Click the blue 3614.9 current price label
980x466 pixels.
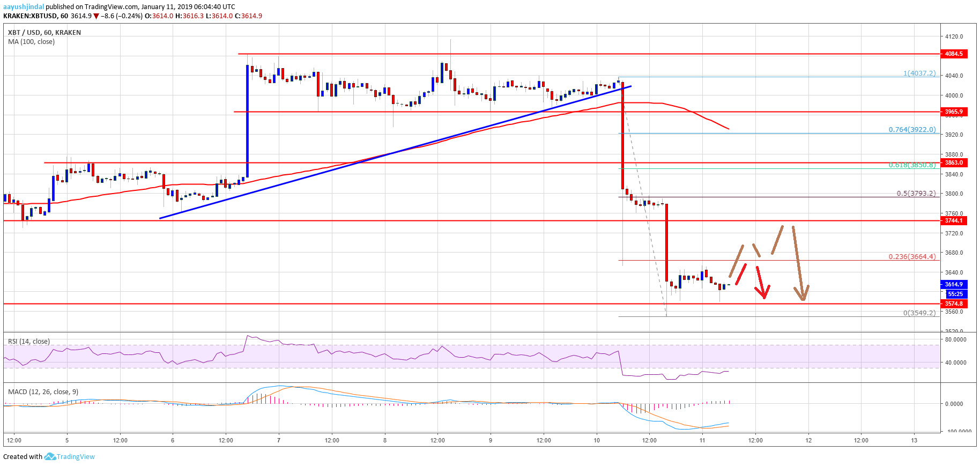click(x=953, y=285)
